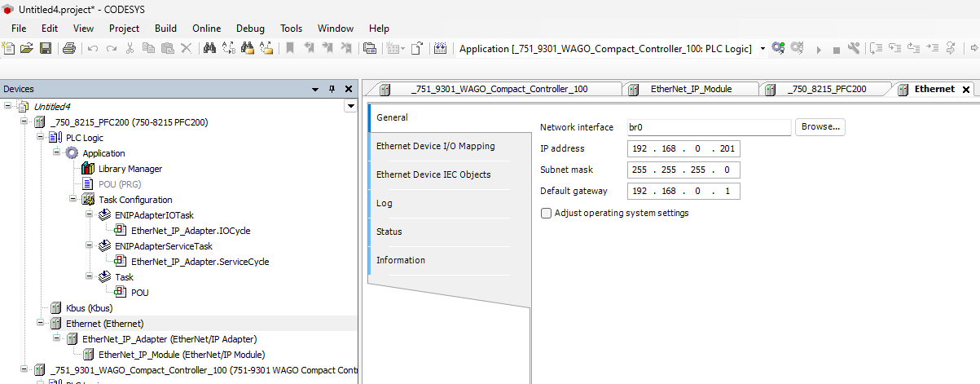
Task: Click the Replace toolbar icon
Action: click(228, 48)
